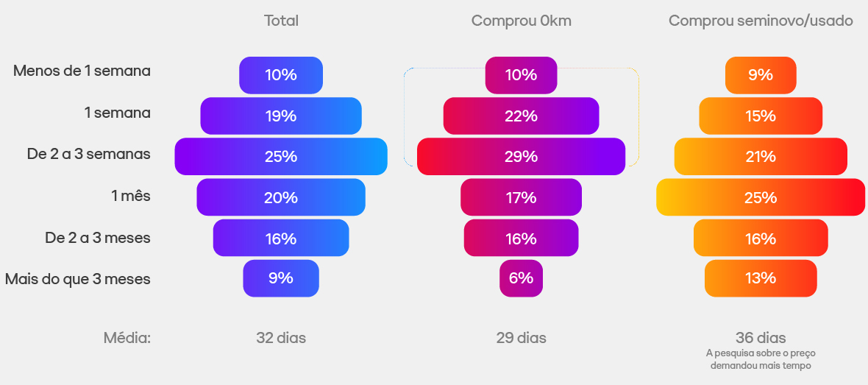The width and height of the screenshot is (868, 385).
Task: Click the 'Mais do que 3 meses' label
Action: click(77, 280)
